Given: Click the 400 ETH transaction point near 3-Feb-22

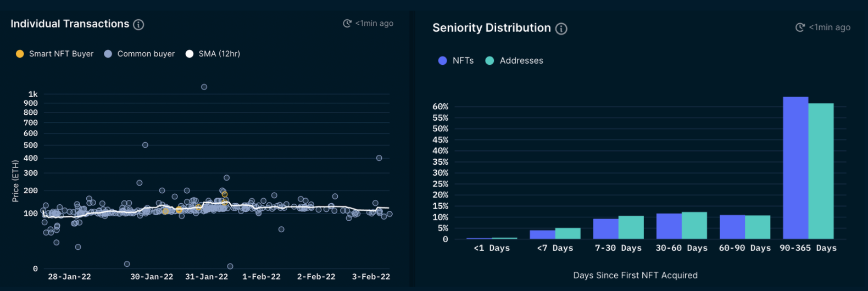Looking at the screenshot, I should [x=379, y=158].
